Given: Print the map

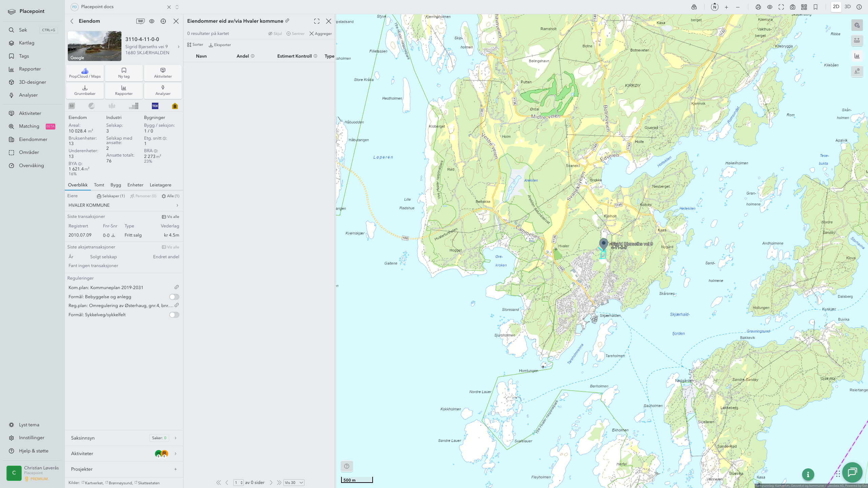Looking at the screenshot, I should [758, 7].
